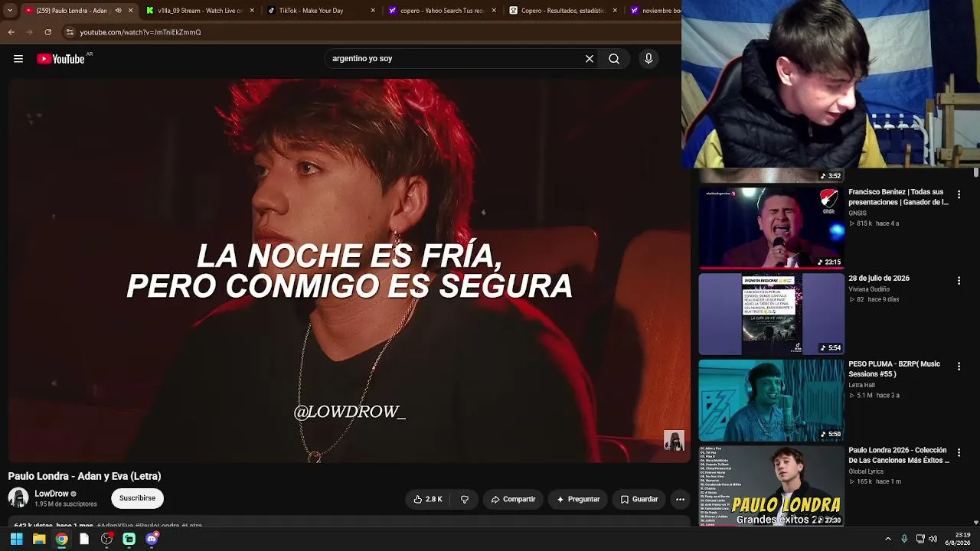
Task: Switch to the TikTok tab
Action: click(x=321, y=11)
